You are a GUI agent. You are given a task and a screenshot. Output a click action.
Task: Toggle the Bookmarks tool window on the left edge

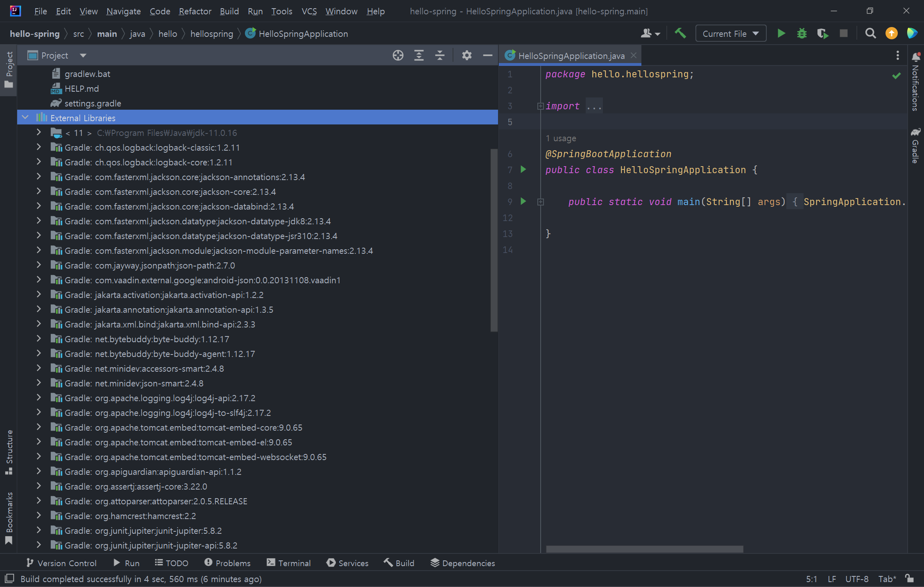(x=9, y=517)
